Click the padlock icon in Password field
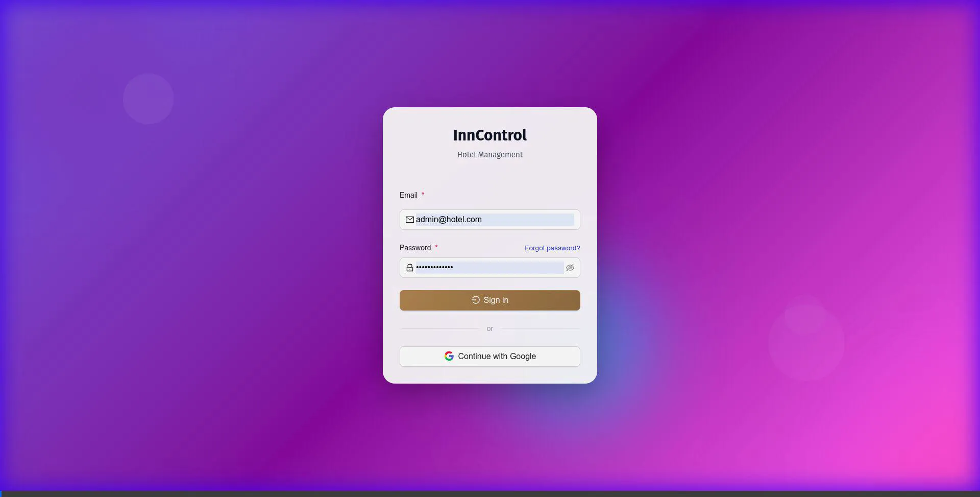This screenshot has height=497, width=980. tap(409, 268)
